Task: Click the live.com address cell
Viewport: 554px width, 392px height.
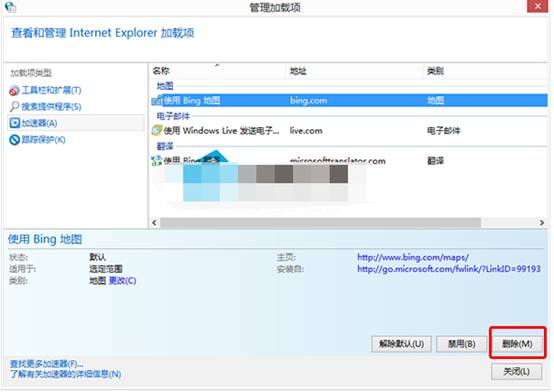Action: (306, 131)
